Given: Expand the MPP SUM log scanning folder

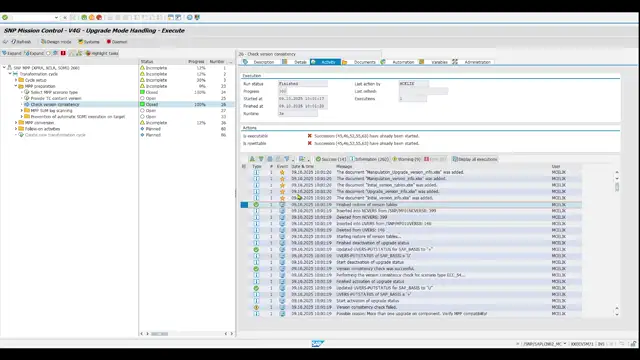Looking at the screenshot, I should pyautogui.click(x=22, y=110).
